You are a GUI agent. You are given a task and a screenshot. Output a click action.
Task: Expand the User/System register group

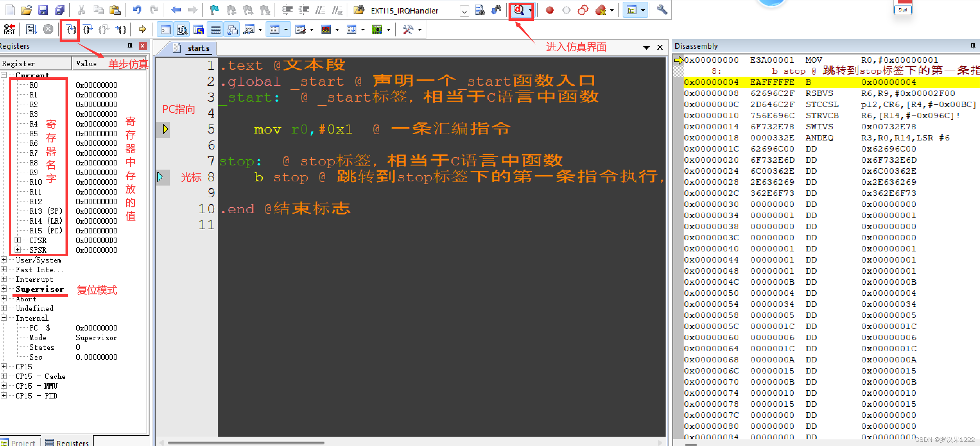[4, 259]
